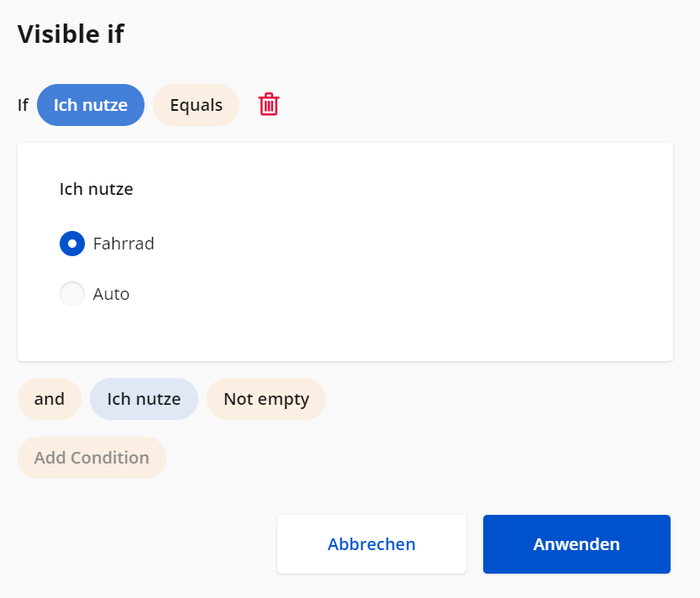
Task: Click the "Auto" option label text
Action: coord(111,294)
